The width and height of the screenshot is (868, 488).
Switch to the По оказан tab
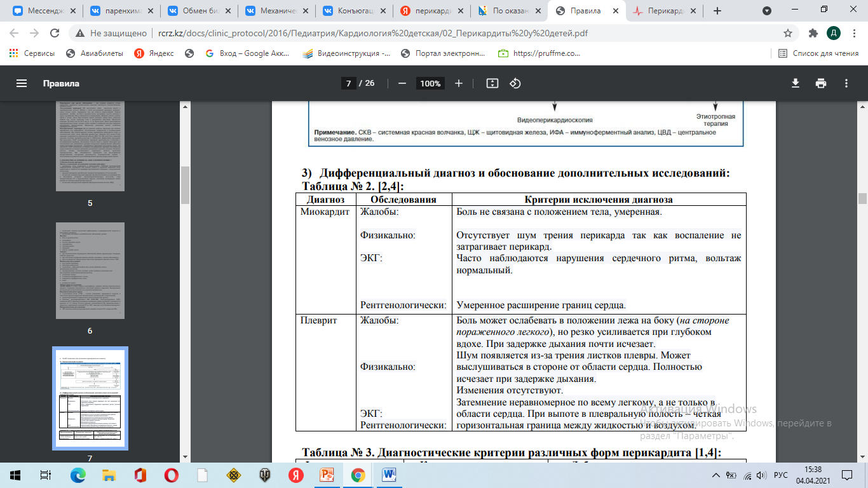pyautogui.click(x=506, y=11)
